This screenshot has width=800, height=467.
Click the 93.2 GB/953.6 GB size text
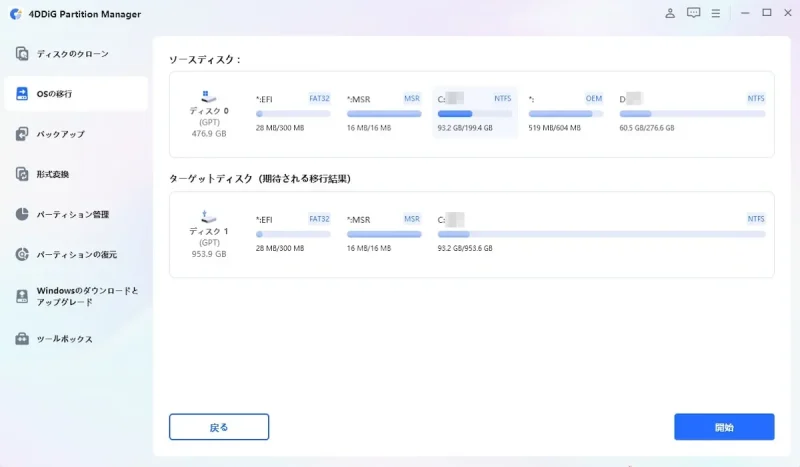click(465, 249)
